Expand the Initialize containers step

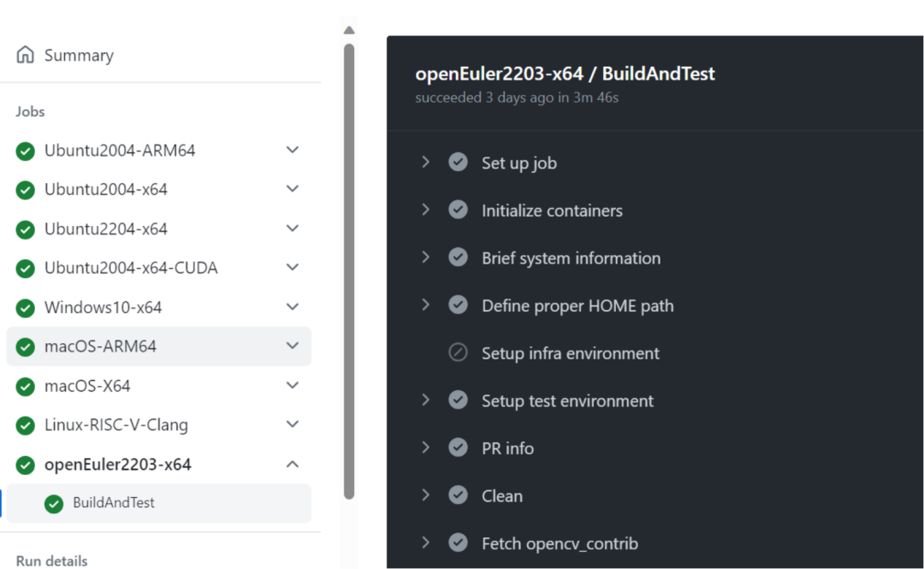(x=425, y=210)
